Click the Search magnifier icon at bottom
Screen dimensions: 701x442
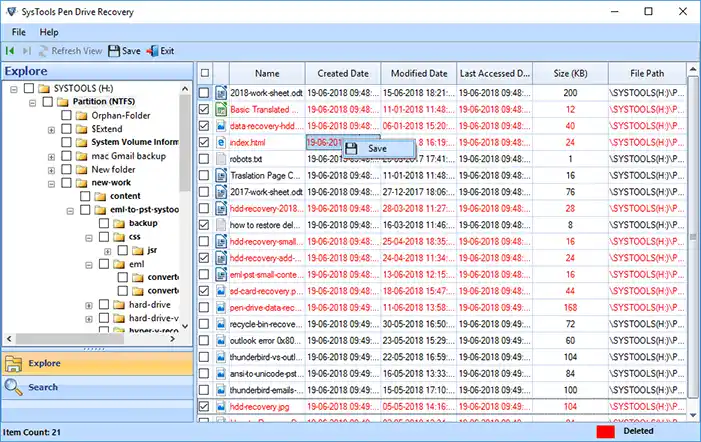tap(13, 387)
